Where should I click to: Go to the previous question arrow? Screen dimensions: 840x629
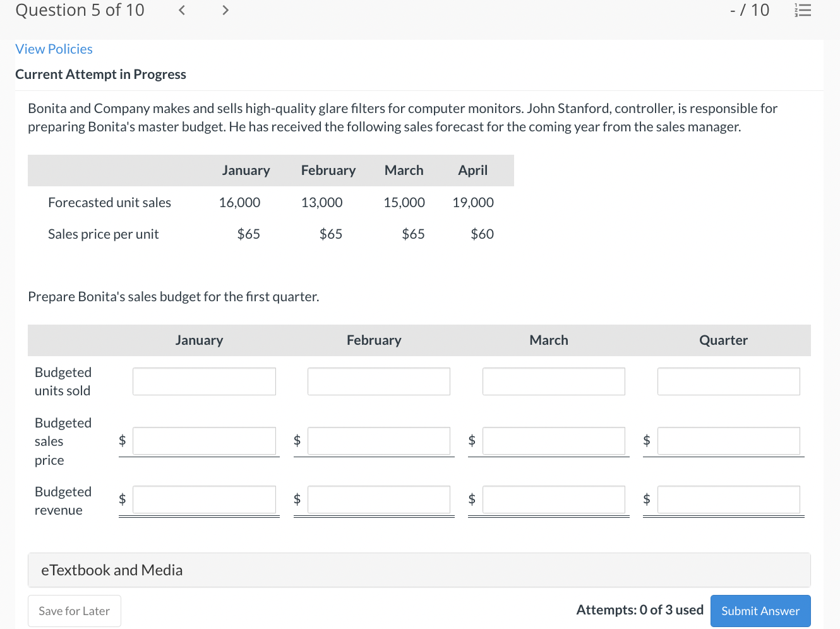pyautogui.click(x=181, y=10)
